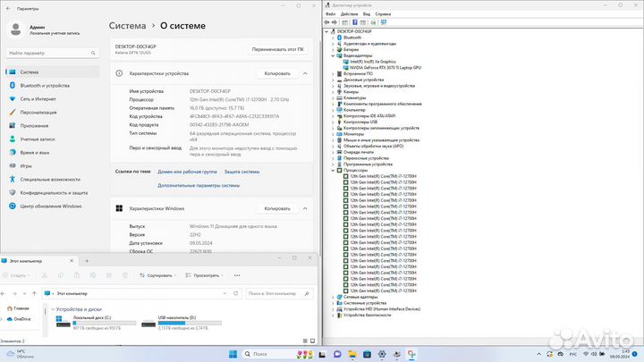Click Windows Start button on taskbar

[x=233, y=354]
